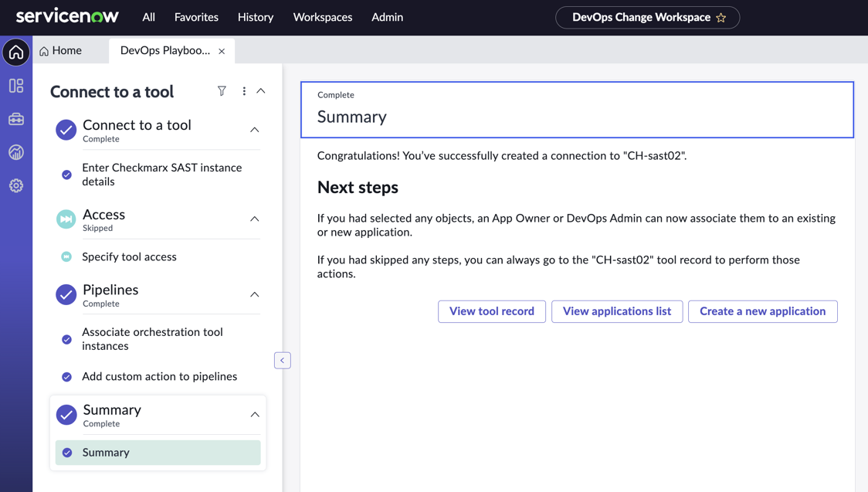868x492 pixels.
Task: Open the playbook more options menu
Action: [244, 91]
